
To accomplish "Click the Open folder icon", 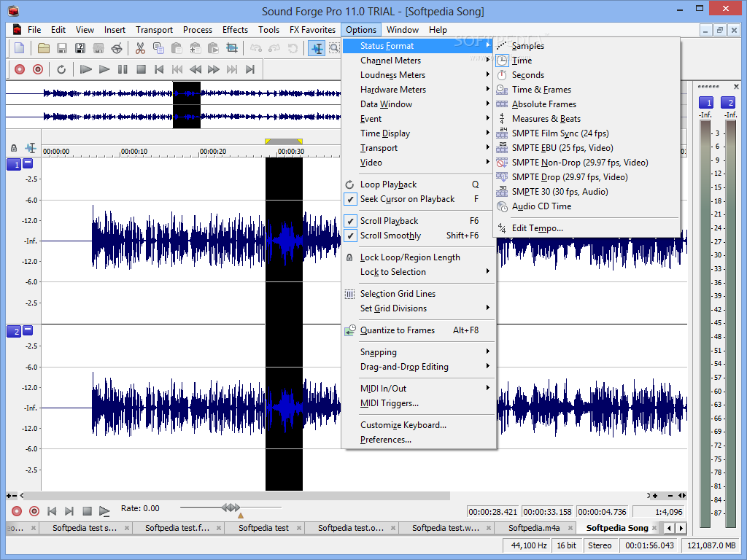I will click(x=44, y=48).
